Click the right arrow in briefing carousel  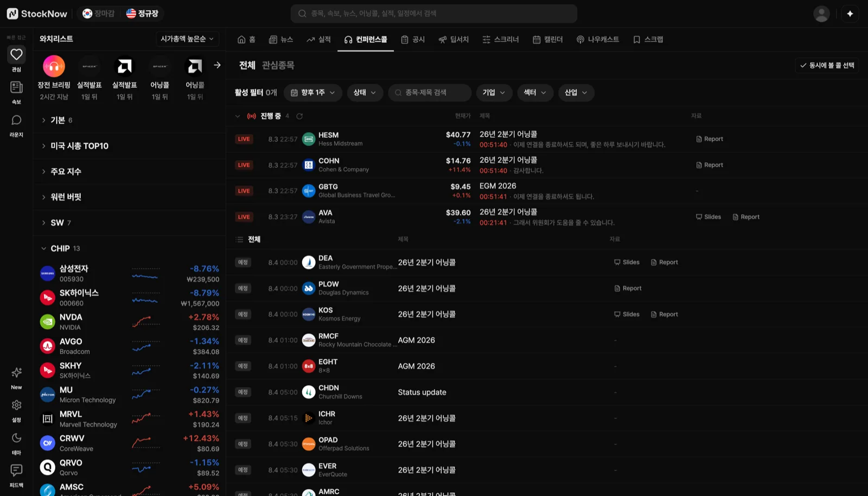217,65
